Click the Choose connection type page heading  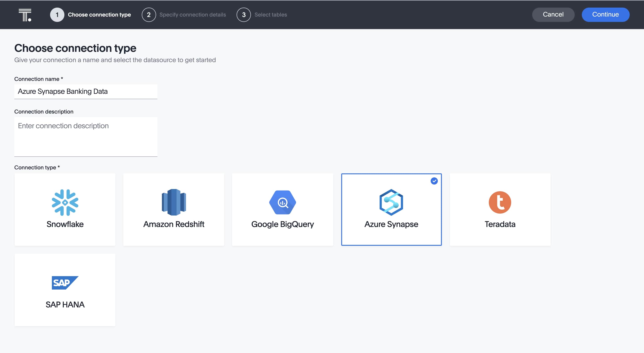point(75,48)
